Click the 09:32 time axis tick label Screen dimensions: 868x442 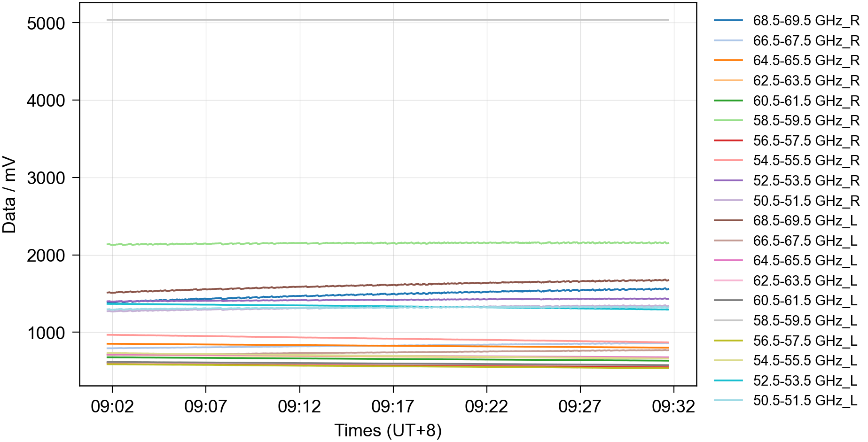coord(673,406)
